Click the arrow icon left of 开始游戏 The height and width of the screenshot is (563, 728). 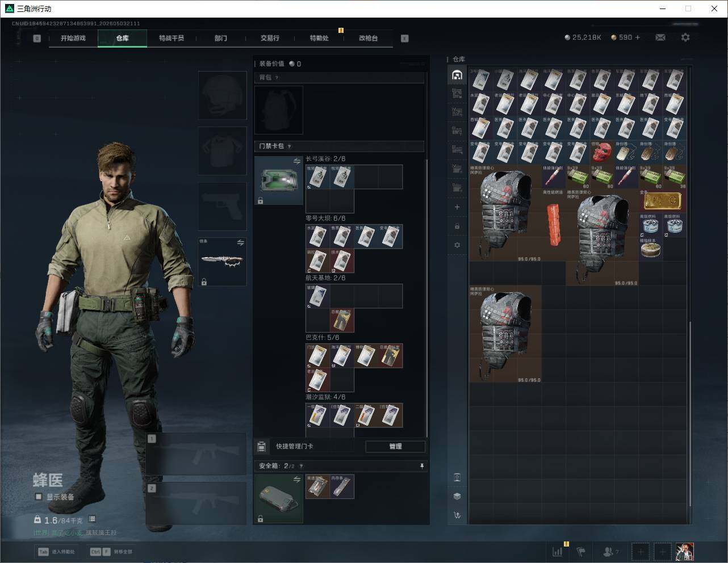coord(37,38)
